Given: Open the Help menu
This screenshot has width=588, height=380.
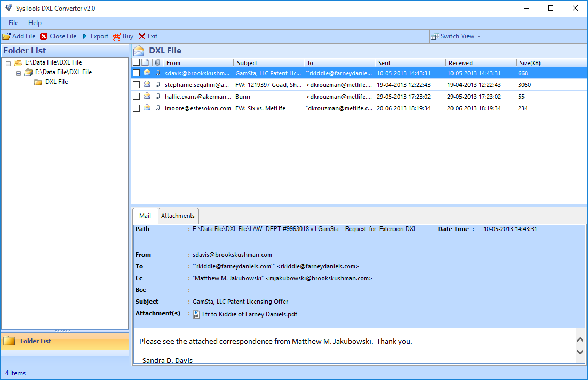Looking at the screenshot, I should click(x=35, y=23).
